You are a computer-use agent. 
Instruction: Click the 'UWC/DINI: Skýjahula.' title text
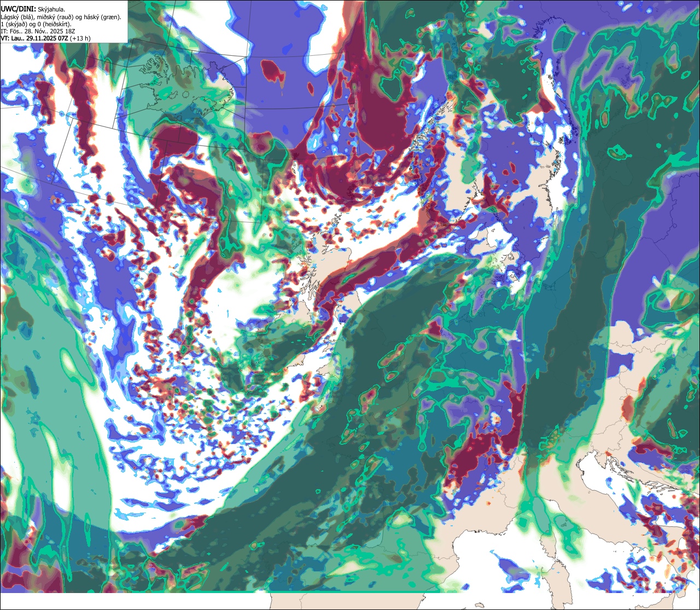tap(33, 9)
